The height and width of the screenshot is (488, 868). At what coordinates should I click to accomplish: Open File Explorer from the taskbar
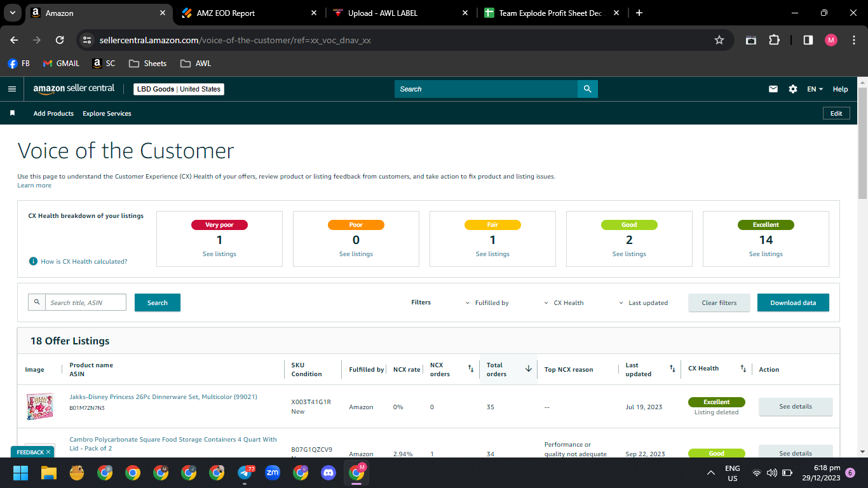coord(49,473)
